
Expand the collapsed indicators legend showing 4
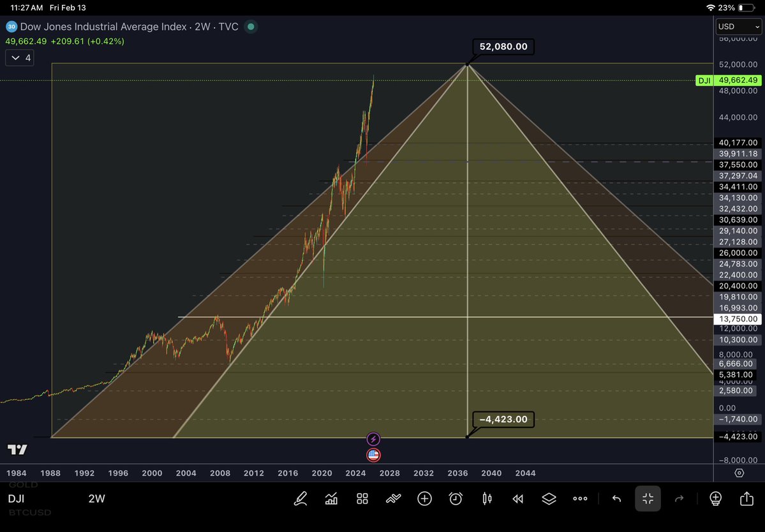pyautogui.click(x=20, y=58)
